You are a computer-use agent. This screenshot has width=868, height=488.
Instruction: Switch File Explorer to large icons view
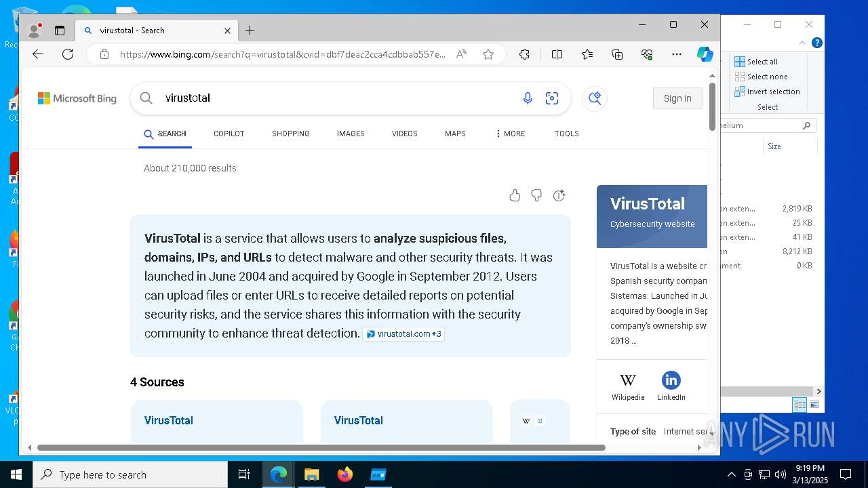(814, 405)
